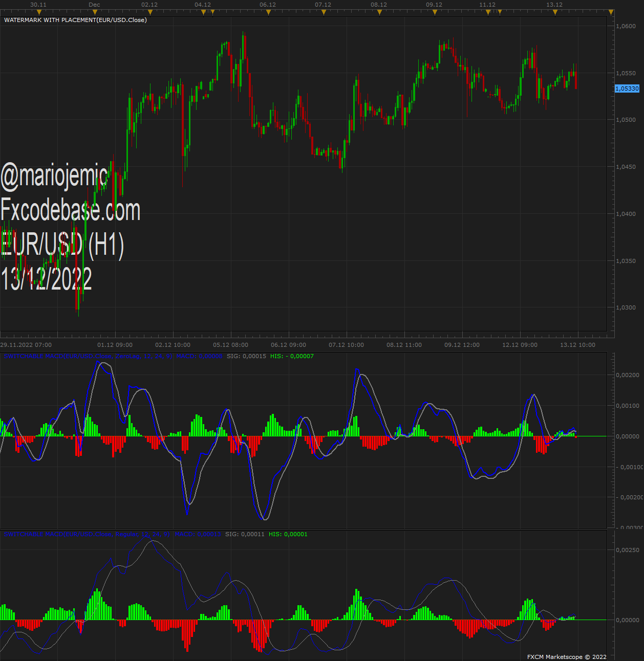Click the 1,0450 price axis label

626,167
